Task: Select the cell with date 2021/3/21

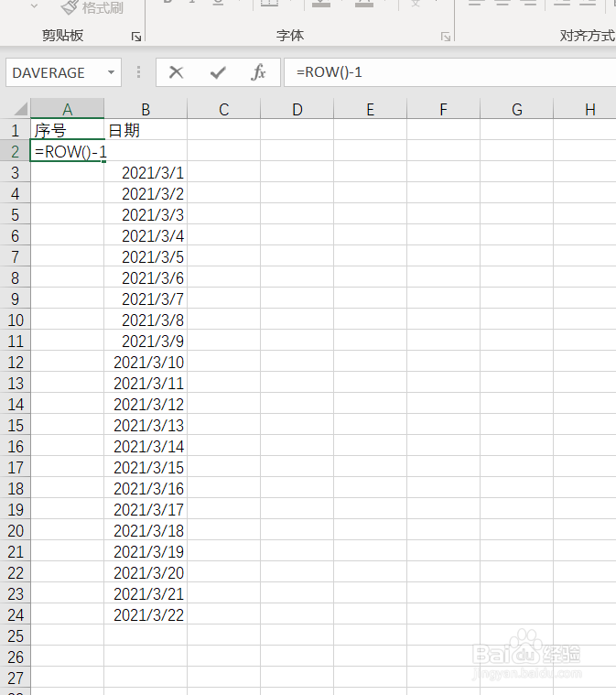Action: pos(146,593)
